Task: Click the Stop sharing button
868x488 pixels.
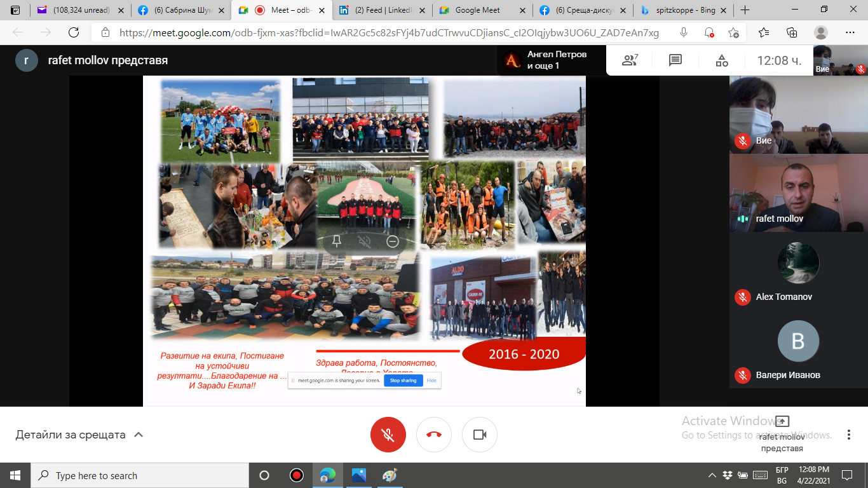Action: coord(403,381)
